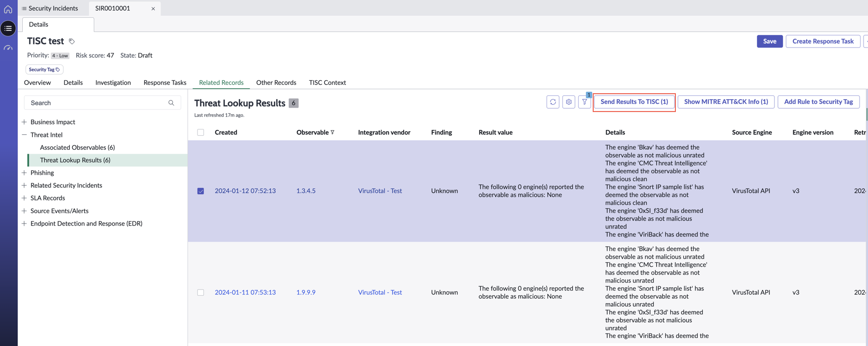Image resolution: width=868 pixels, height=346 pixels.
Task: Select the top Details form tab
Action: coord(58,24)
